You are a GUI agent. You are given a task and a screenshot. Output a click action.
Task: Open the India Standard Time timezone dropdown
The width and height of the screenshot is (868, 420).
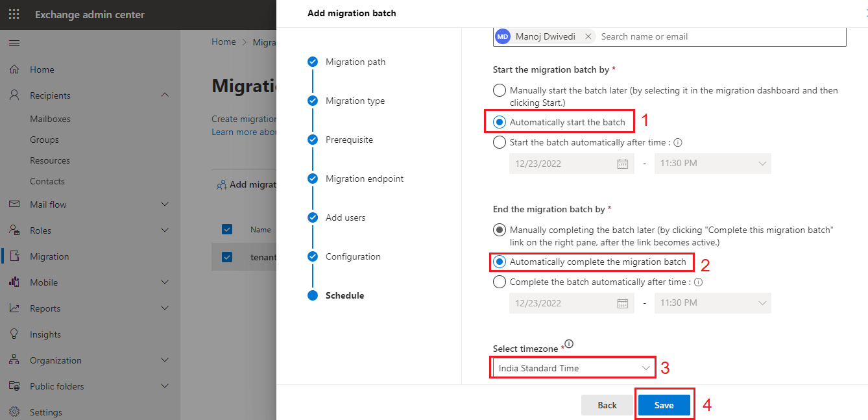[x=572, y=368]
